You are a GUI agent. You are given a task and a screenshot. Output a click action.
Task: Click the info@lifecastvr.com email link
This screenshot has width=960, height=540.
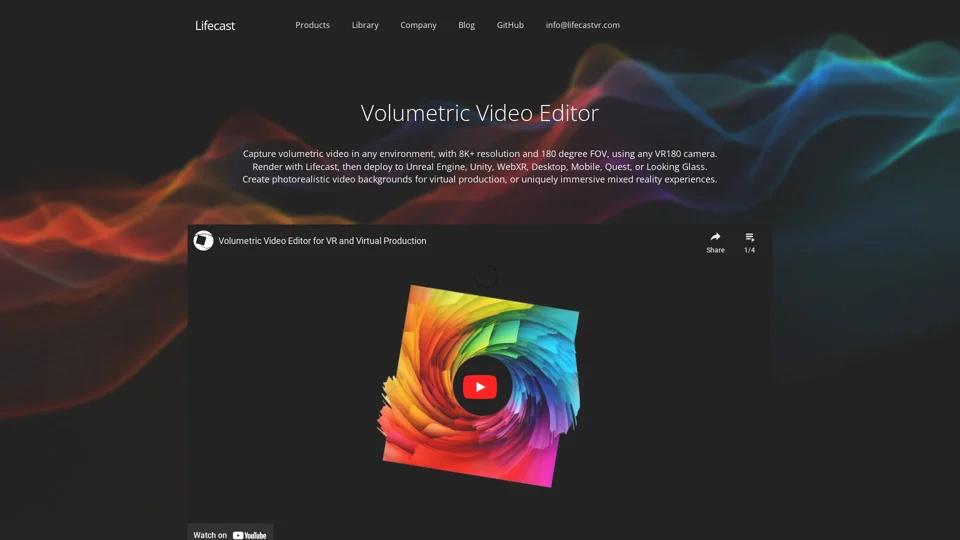coord(582,25)
